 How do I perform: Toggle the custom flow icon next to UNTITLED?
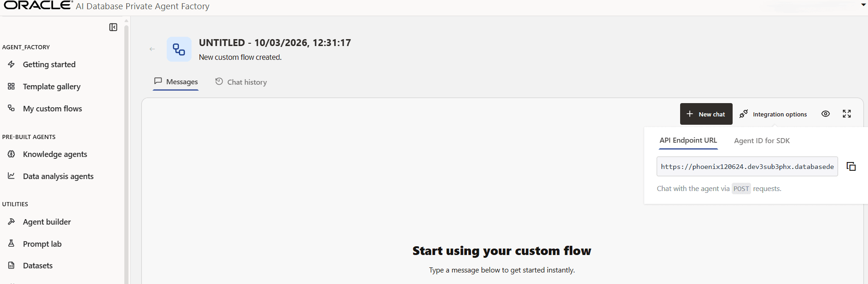pos(179,49)
